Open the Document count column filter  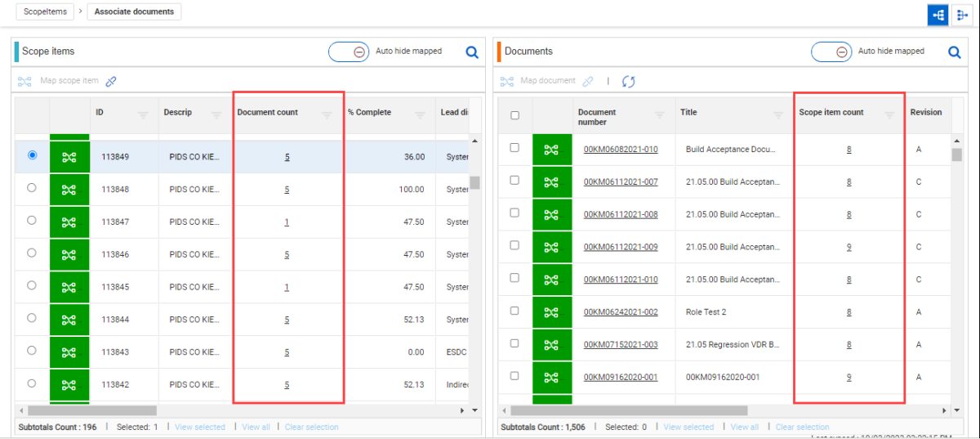click(x=327, y=115)
